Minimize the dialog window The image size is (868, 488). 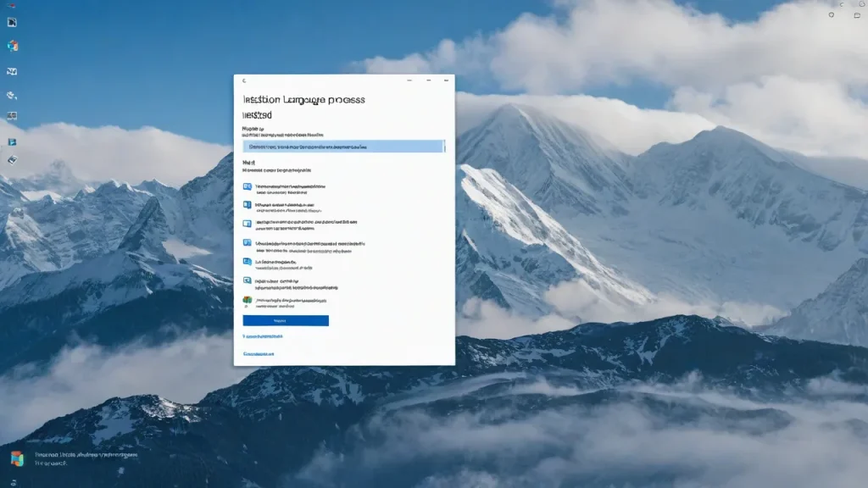pos(409,80)
